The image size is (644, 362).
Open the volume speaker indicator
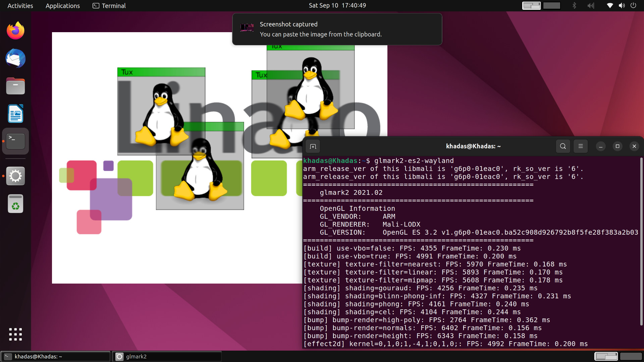(622, 5)
